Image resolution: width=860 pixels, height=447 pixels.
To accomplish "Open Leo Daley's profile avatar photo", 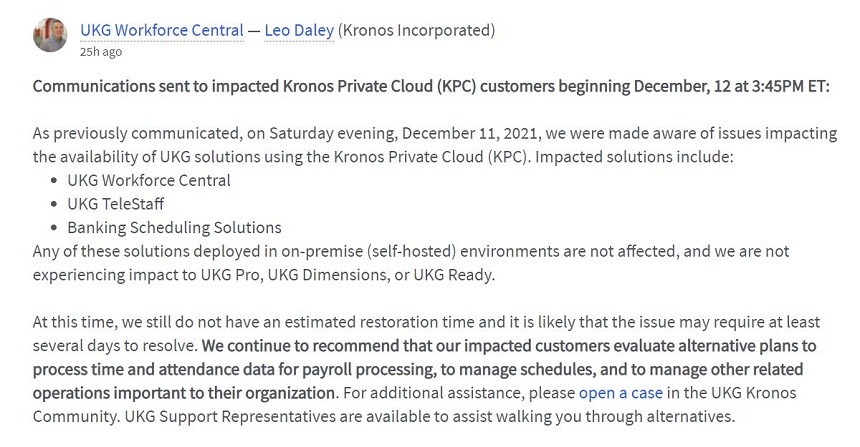I will pyautogui.click(x=50, y=35).
